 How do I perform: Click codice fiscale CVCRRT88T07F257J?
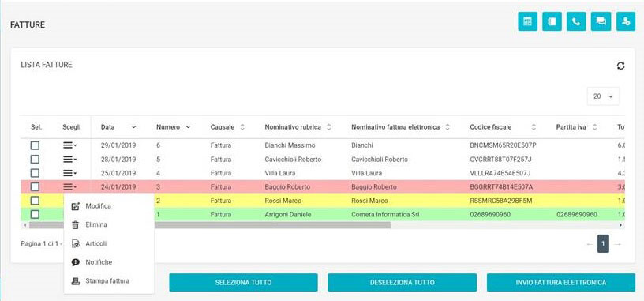[501, 159]
